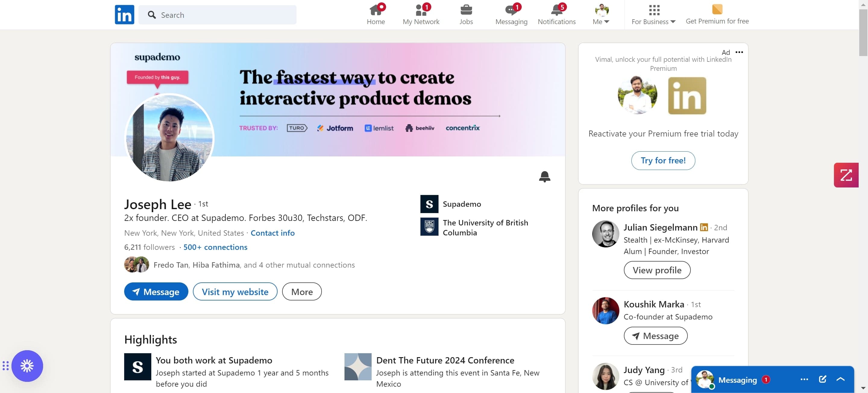Open the Home feed icon
Viewport: 868px width, 393px height.
pyautogui.click(x=376, y=14)
